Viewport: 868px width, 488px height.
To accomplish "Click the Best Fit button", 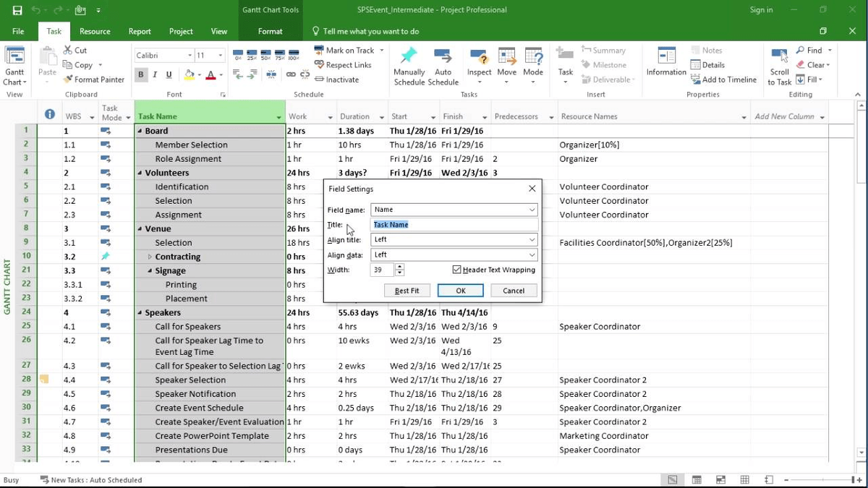I will (x=409, y=290).
